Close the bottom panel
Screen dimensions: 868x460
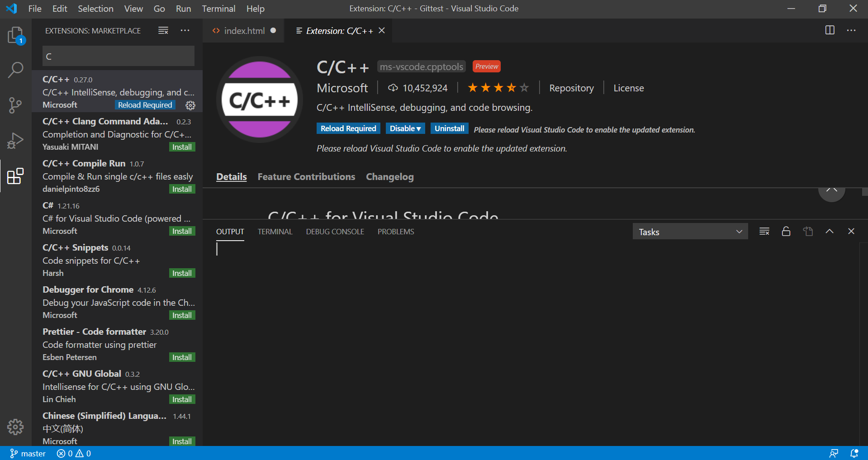click(x=851, y=232)
